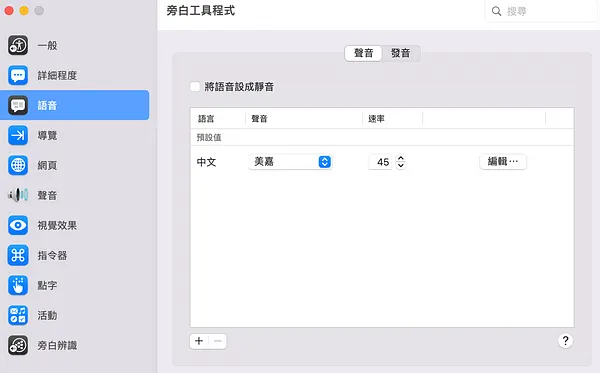The width and height of the screenshot is (600, 373).
Task: Open the 指令器 command key icon
Action: 18,255
